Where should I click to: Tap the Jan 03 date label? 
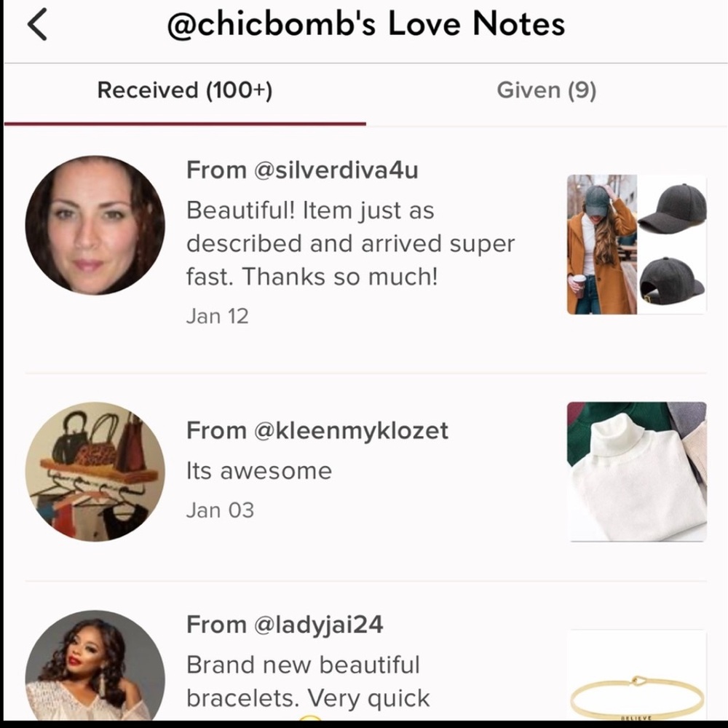pos(220,510)
